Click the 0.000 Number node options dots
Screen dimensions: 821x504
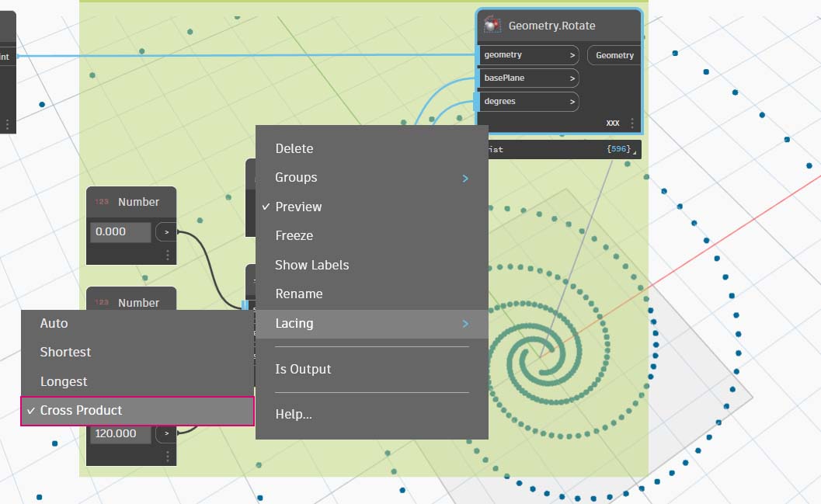167,255
